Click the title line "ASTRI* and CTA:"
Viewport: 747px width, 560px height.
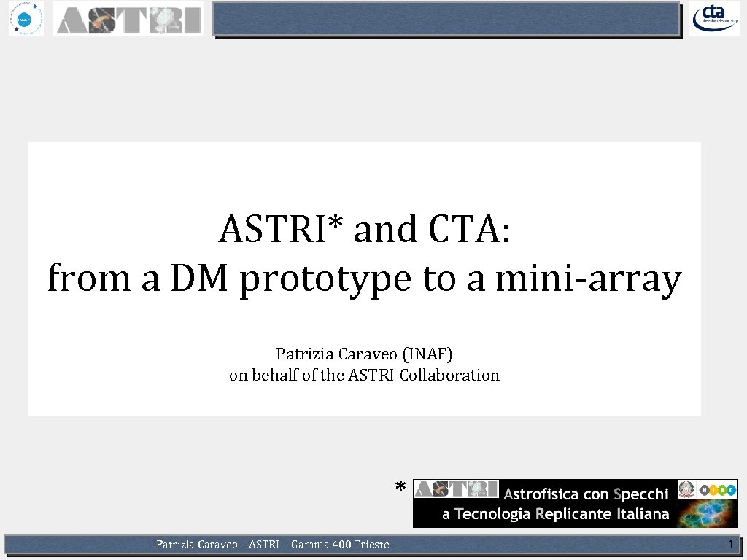click(x=365, y=229)
